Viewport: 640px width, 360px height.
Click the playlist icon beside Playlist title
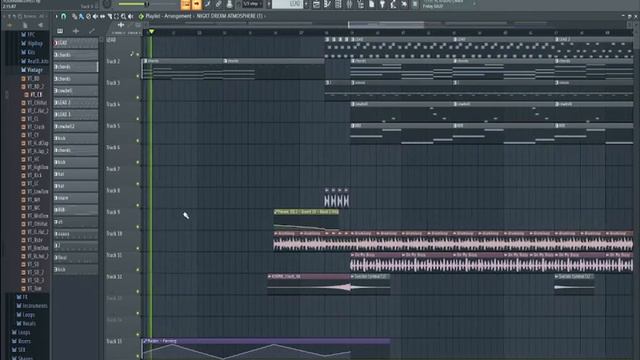(x=141, y=16)
